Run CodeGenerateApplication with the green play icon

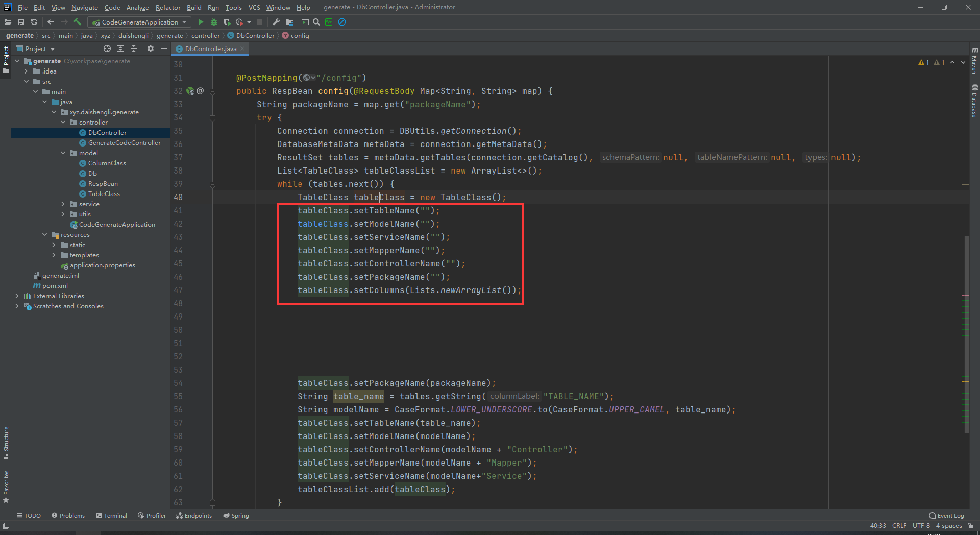tap(201, 22)
